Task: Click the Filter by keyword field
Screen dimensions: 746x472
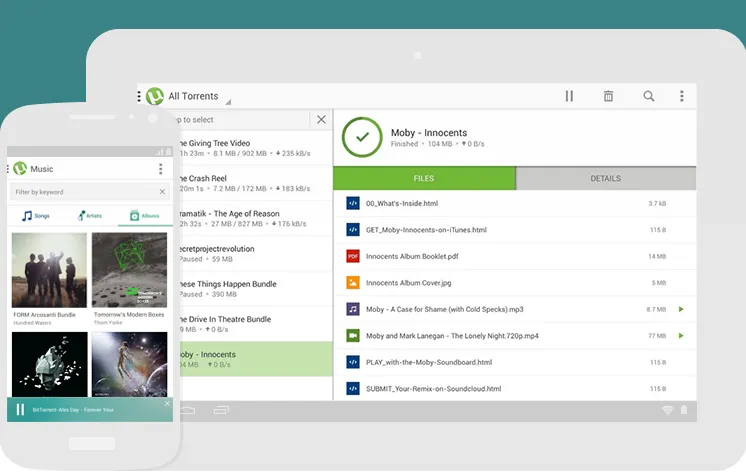Action: tap(89, 192)
